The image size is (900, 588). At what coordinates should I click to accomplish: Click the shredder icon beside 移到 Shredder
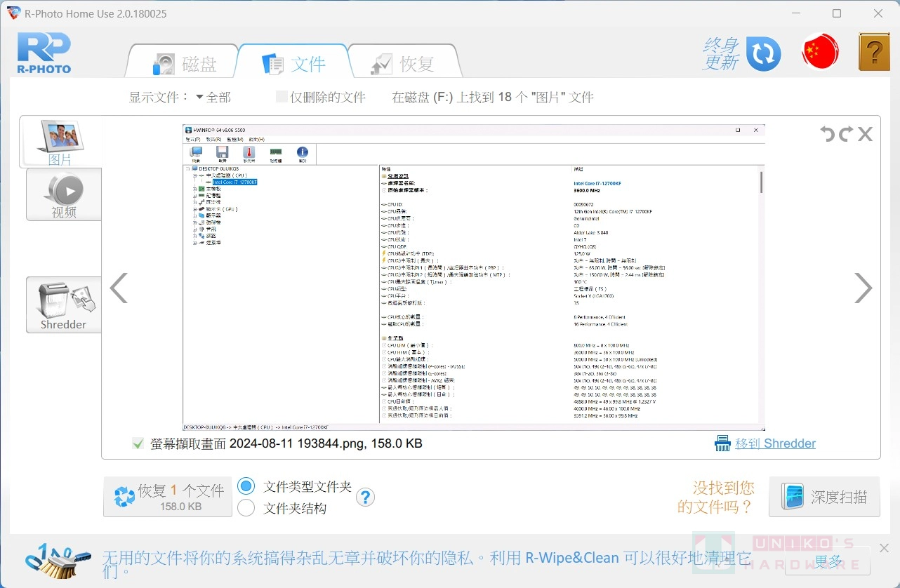(x=722, y=443)
